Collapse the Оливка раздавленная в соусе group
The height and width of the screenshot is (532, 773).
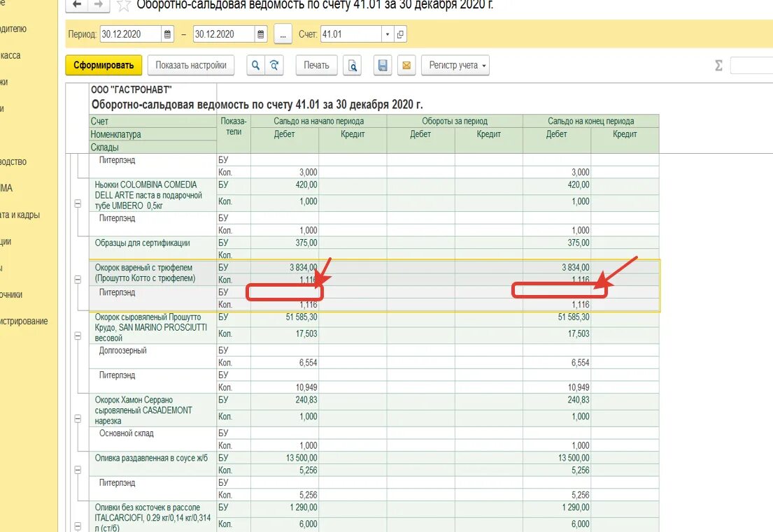(78, 470)
